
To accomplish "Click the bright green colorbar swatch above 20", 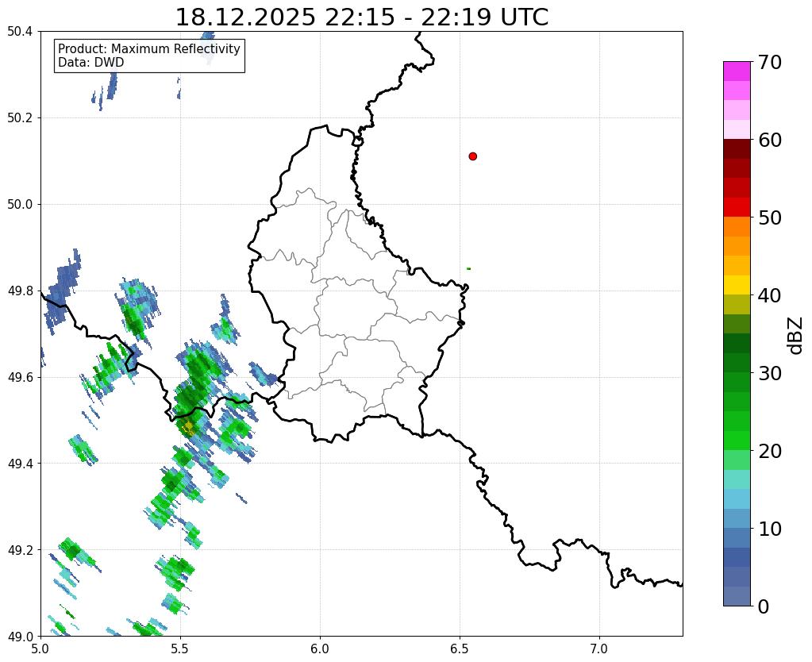I will tap(737, 441).
